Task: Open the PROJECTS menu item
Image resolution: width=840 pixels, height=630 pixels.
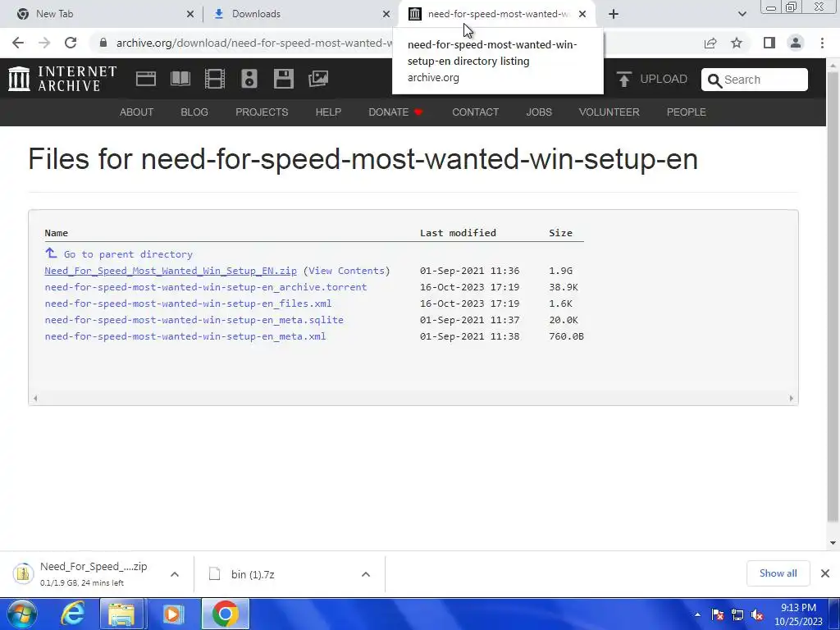Action: point(262,112)
